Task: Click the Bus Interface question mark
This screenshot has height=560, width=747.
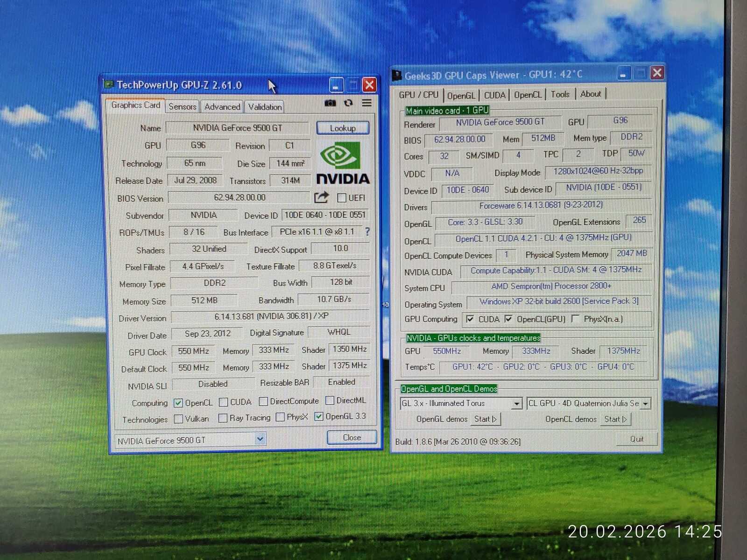Action: tap(367, 231)
